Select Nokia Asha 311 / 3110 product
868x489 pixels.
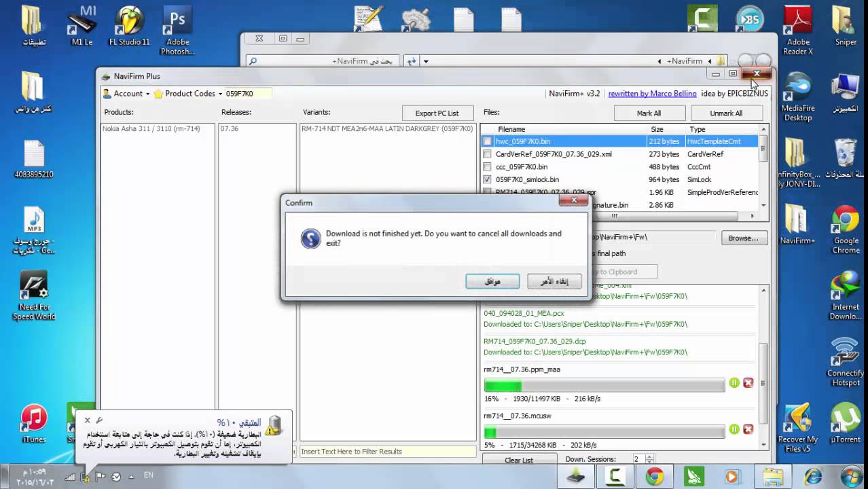tap(150, 128)
